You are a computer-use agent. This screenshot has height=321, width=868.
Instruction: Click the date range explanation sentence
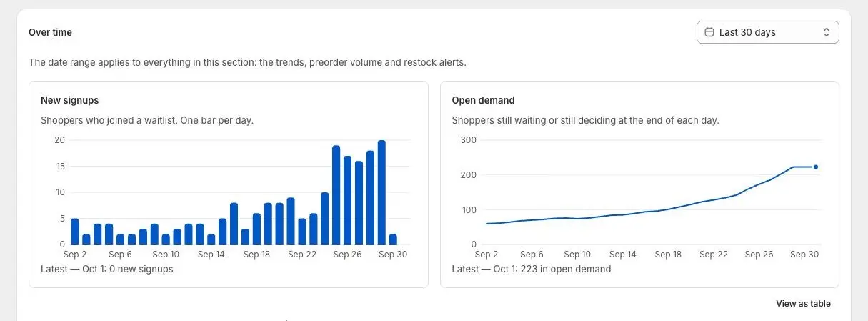coord(247,62)
